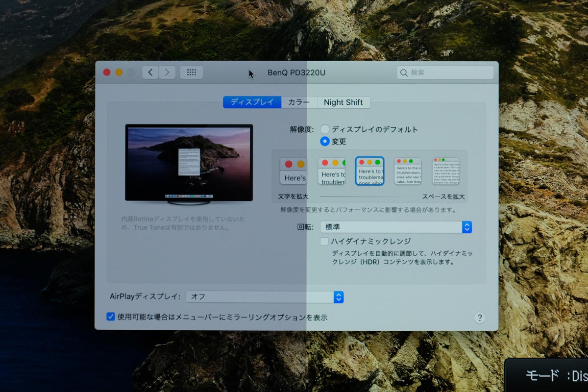The image size is (588, 392).
Task: Enable the ハイダイナミックレンジ checkbox
Action: tap(324, 241)
